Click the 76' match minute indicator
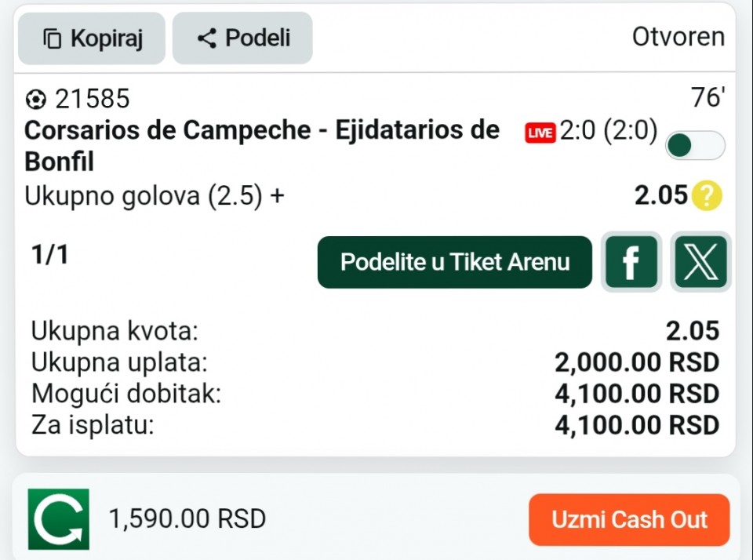Image resolution: width=753 pixels, height=560 pixels. pyautogui.click(x=708, y=98)
